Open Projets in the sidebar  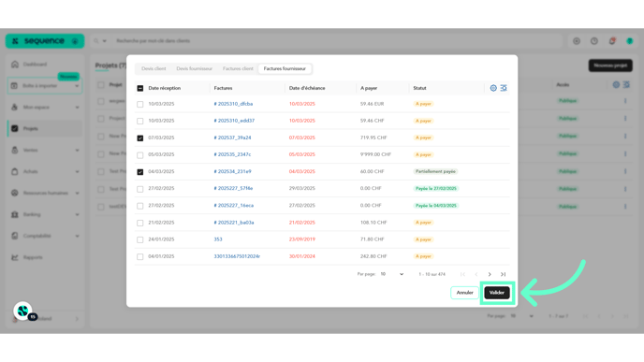[44, 128]
